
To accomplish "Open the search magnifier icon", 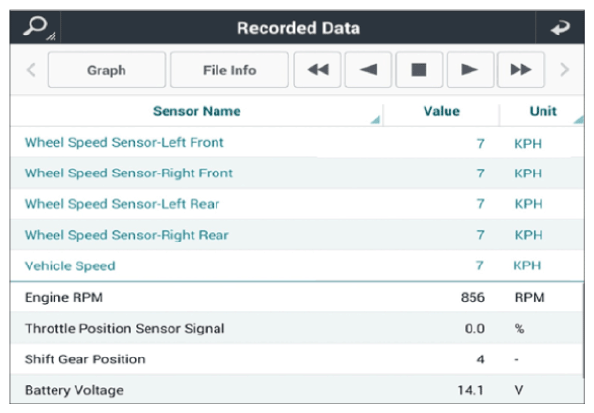I will (x=35, y=27).
